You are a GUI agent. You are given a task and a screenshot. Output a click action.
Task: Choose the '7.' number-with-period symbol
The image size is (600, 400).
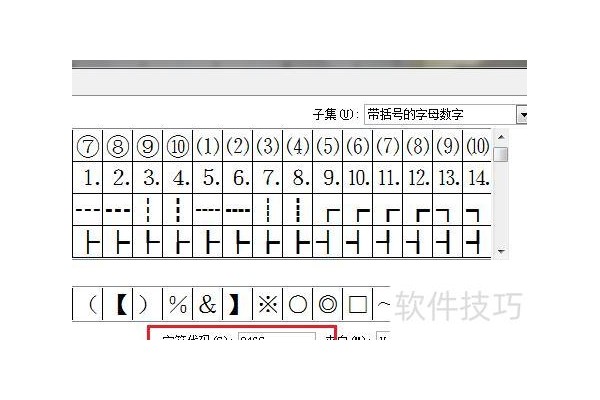point(268,178)
